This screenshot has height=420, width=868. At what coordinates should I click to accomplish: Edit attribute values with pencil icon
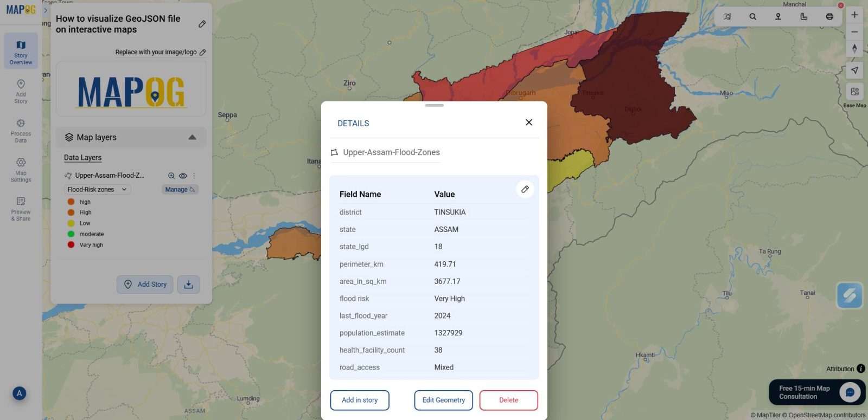[x=525, y=189]
